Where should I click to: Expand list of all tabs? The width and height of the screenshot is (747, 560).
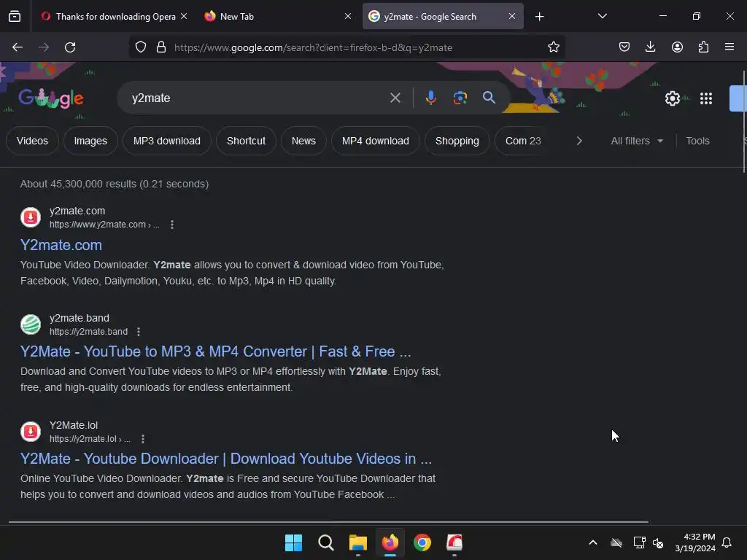[x=602, y=17]
